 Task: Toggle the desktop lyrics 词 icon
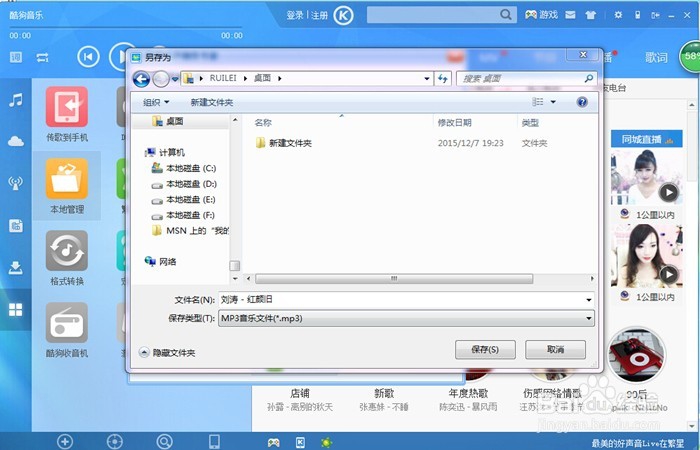click(16, 57)
